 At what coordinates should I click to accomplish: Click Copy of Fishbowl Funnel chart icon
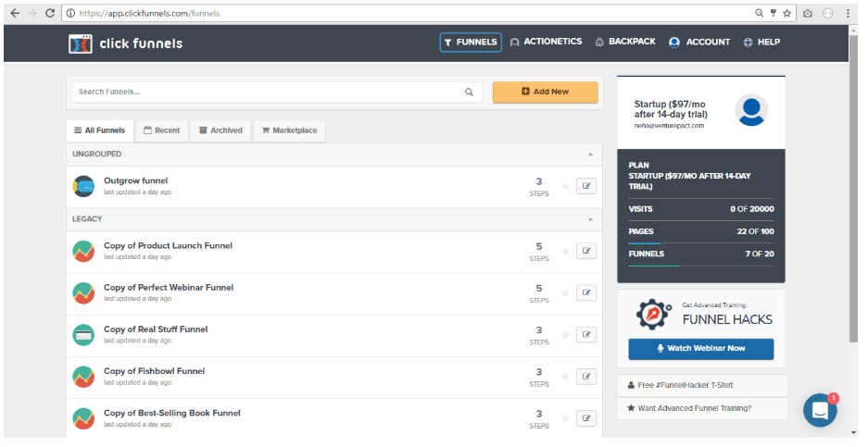pyautogui.click(x=83, y=377)
